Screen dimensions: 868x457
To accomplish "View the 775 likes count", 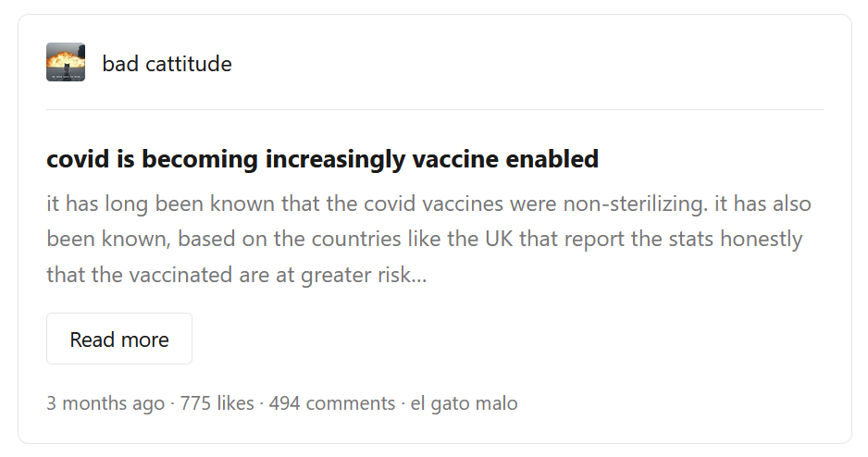I will 217,402.
